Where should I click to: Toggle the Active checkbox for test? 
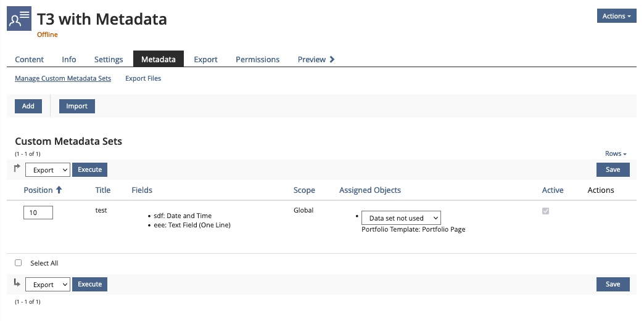(545, 211)
